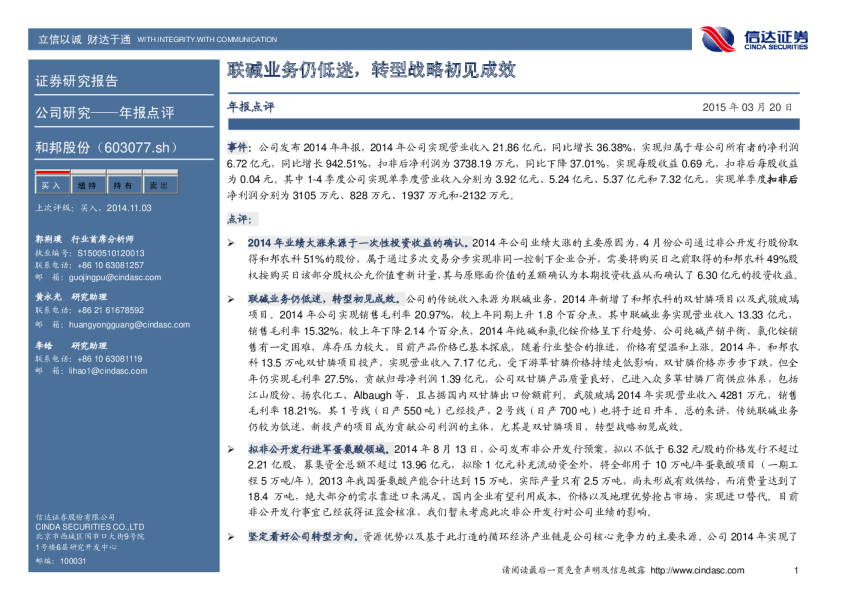Select the 买入 rating box
The width and height of the screenshot is (842, 595).
51,185
